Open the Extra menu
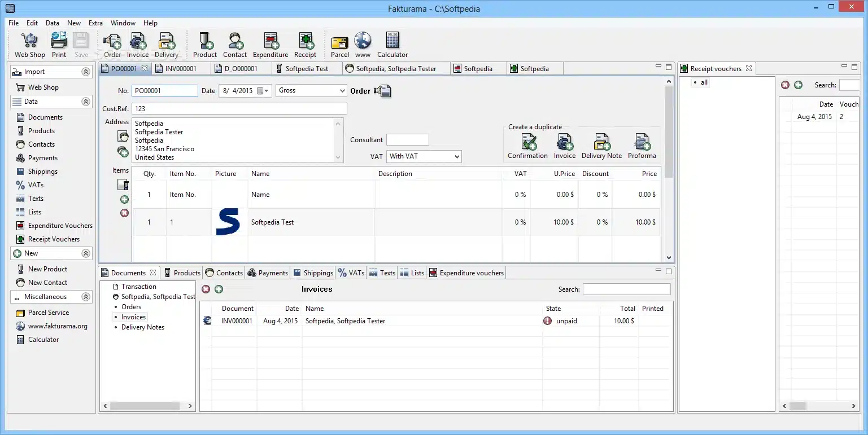The height and width of the screenshot is (435, 868). pos(95,23)
